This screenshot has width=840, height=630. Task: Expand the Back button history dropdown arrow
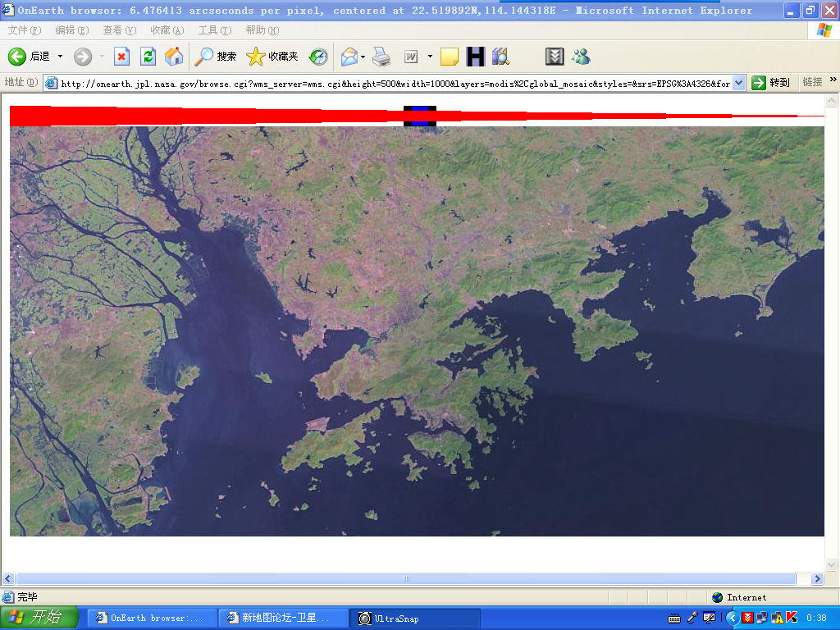coord(60,57)
